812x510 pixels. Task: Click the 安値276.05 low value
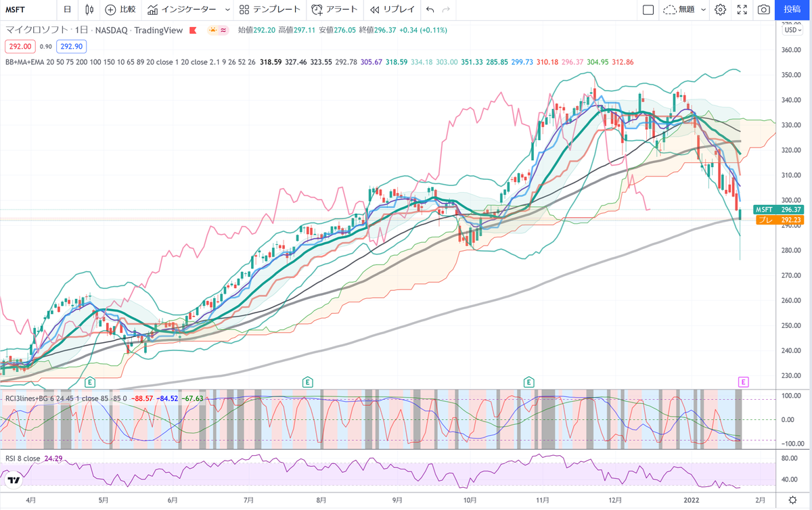point(337,30)
